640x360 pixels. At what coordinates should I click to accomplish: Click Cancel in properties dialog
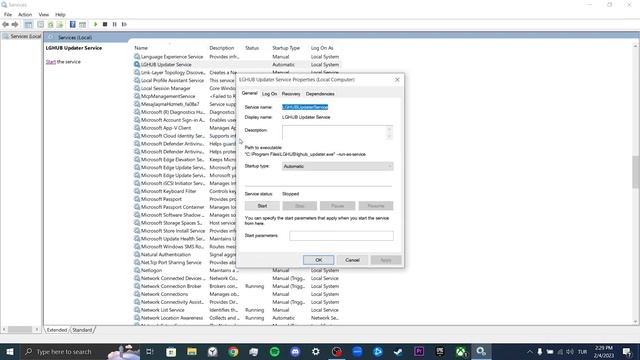click(x=352, y=260)
